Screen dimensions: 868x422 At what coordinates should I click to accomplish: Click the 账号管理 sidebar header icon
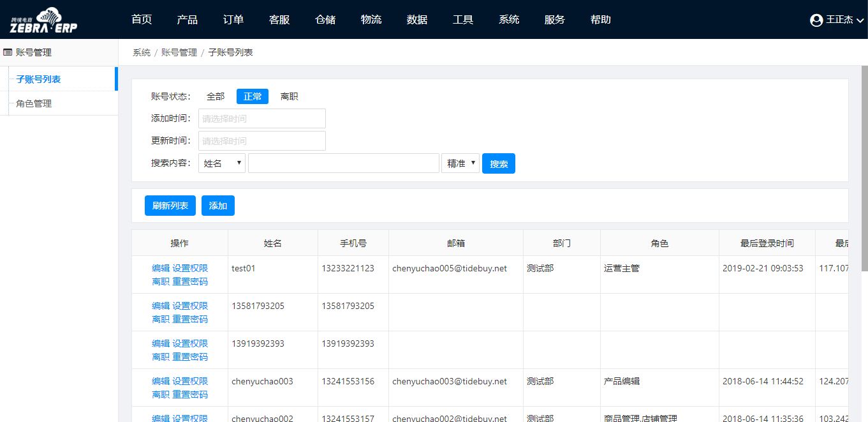8,52
